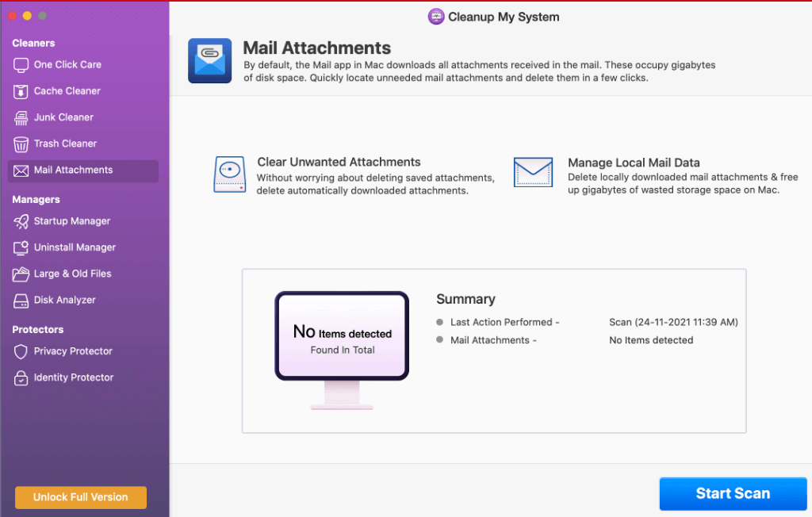Viewport: 812px width, 517px height.
Task: Click the large Mail Attachments header icon
Action: 209,60
